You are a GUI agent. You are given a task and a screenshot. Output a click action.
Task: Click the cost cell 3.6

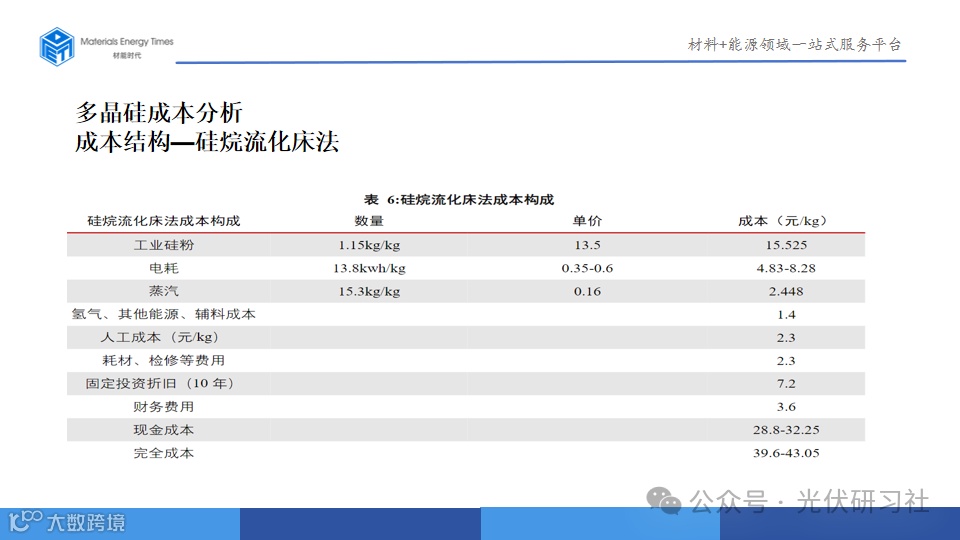786,407
